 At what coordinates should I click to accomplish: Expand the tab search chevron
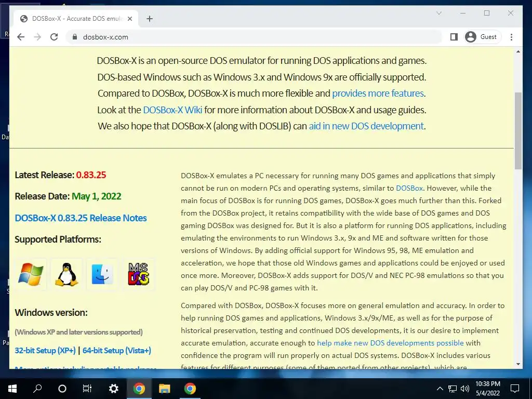(x=438, y=13)
